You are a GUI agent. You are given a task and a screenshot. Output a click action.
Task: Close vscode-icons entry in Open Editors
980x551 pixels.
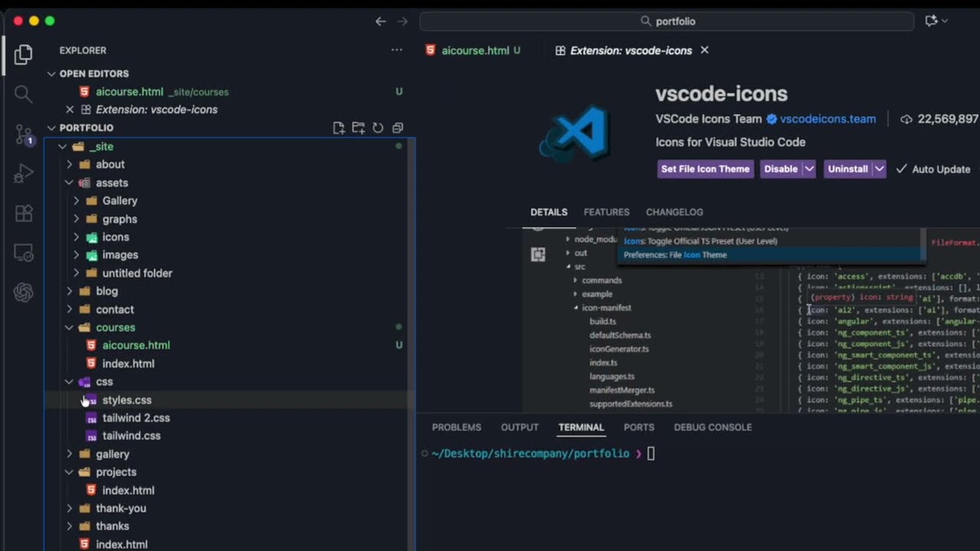coord(70,109)
